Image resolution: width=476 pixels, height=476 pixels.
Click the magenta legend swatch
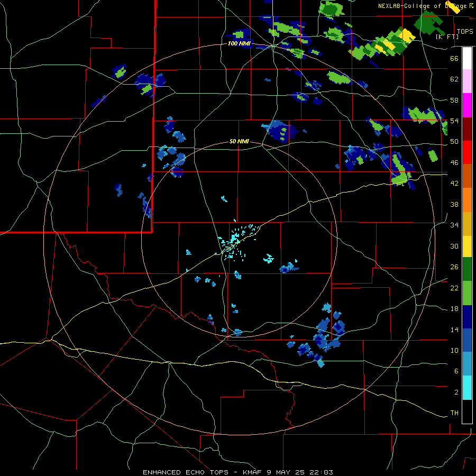(x=467, y=105)
